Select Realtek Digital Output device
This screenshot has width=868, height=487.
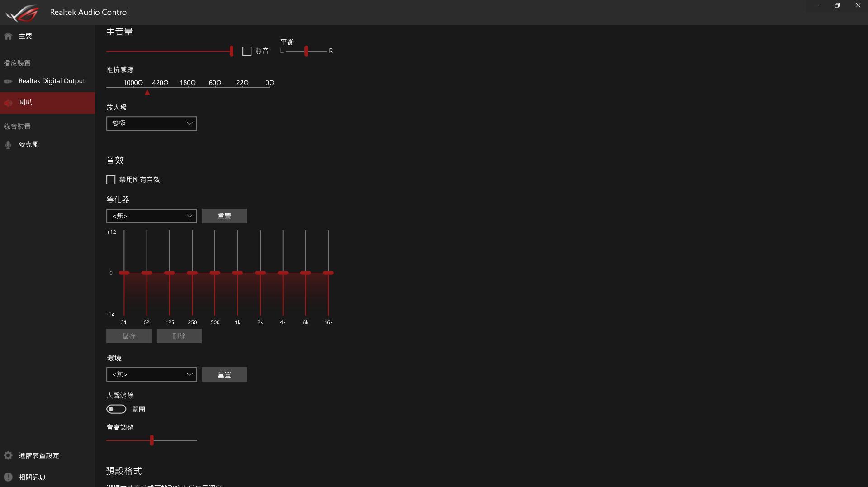click(47, 81)
